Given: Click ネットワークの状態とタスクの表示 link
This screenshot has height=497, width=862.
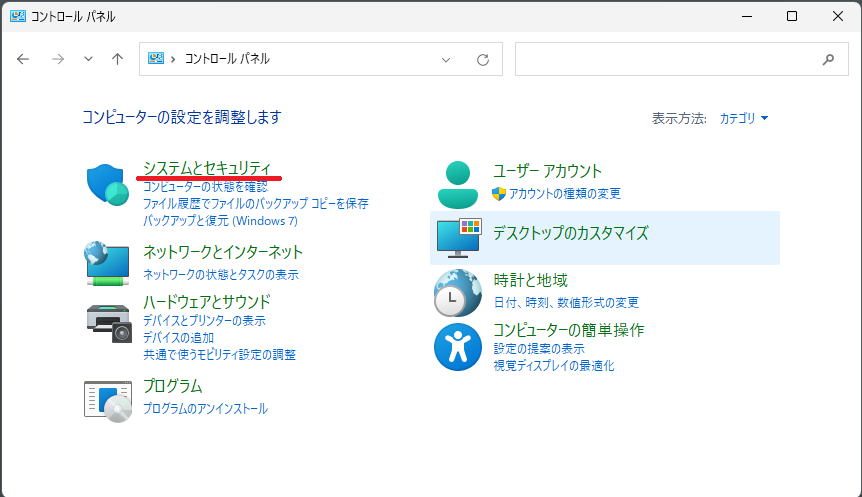Looking at the screenshot, I should [x=220, y=274].
